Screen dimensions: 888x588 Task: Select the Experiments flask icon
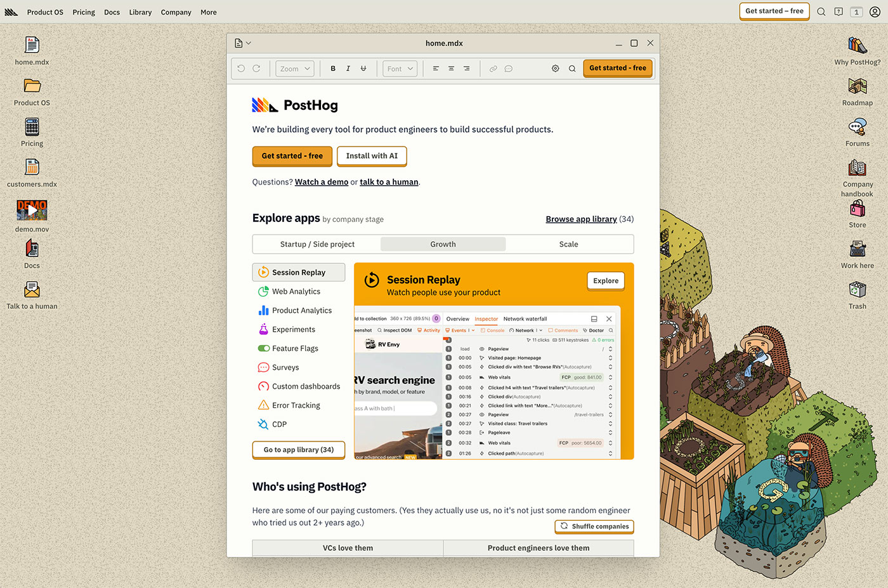(x=263, y=329)
